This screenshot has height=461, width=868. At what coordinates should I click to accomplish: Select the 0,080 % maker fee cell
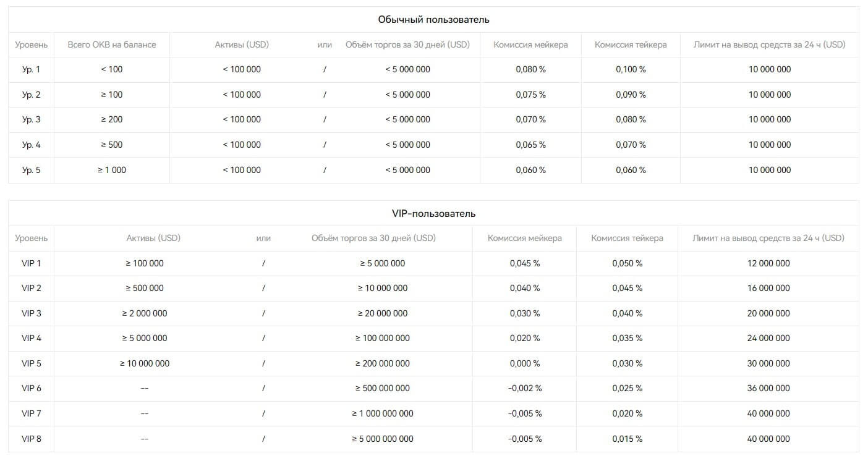pos(530,69)
